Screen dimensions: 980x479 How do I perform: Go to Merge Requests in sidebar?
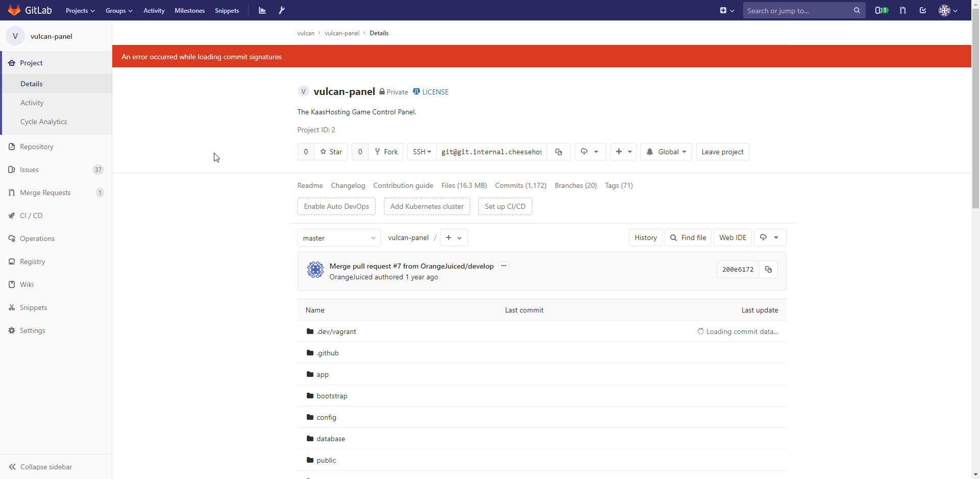(45, 193)
